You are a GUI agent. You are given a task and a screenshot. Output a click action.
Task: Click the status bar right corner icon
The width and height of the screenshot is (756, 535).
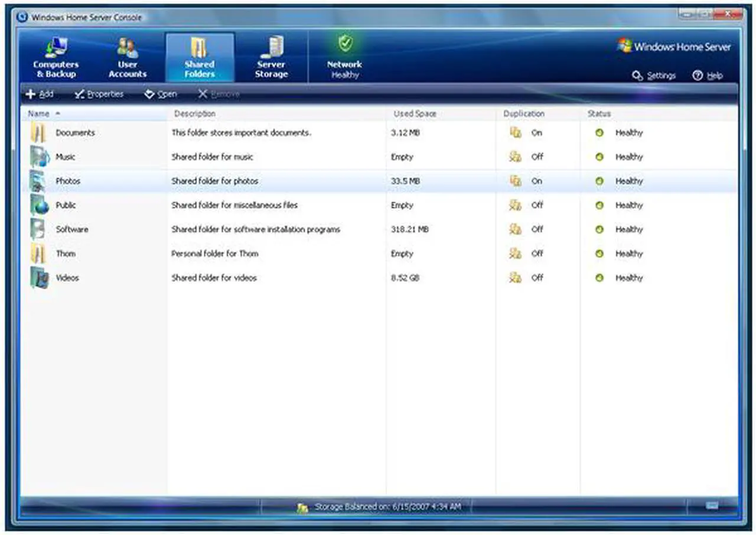click(x=712, y=506)
